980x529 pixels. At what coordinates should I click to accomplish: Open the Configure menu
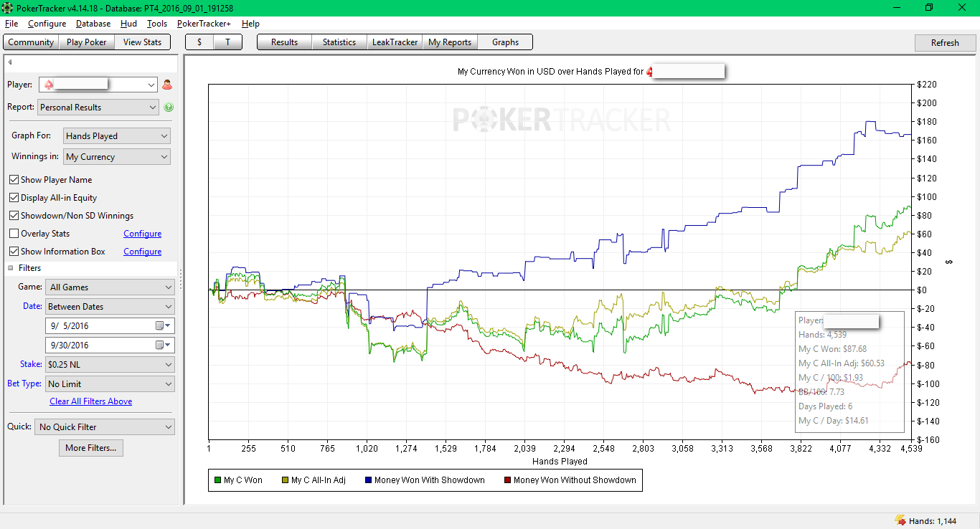tap(47, 24)
